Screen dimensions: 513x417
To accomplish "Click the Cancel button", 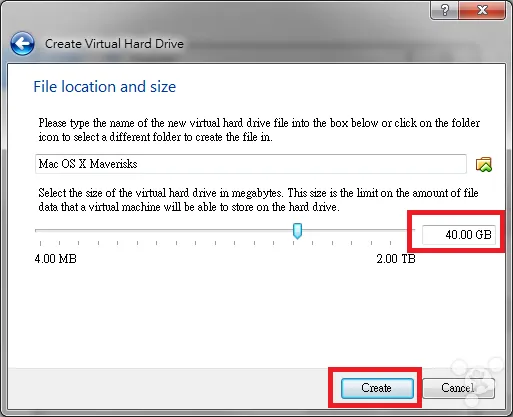I will 458,388.
